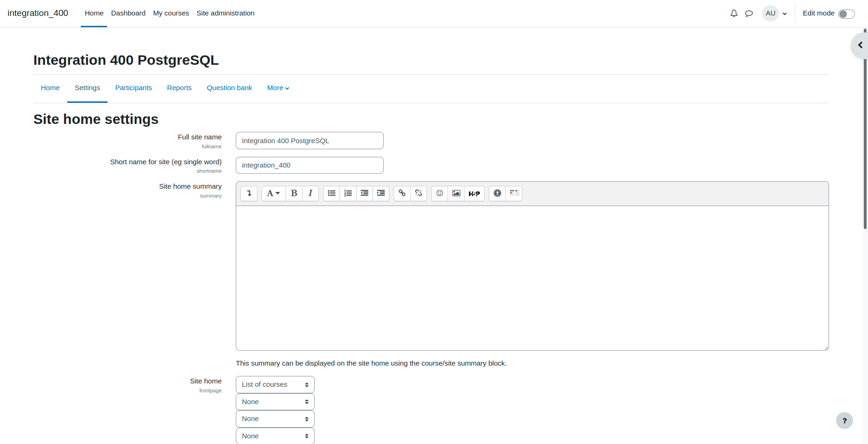868x444 pixels.
Task: Open the List of courses dropdown
Action: coord(275,384)
